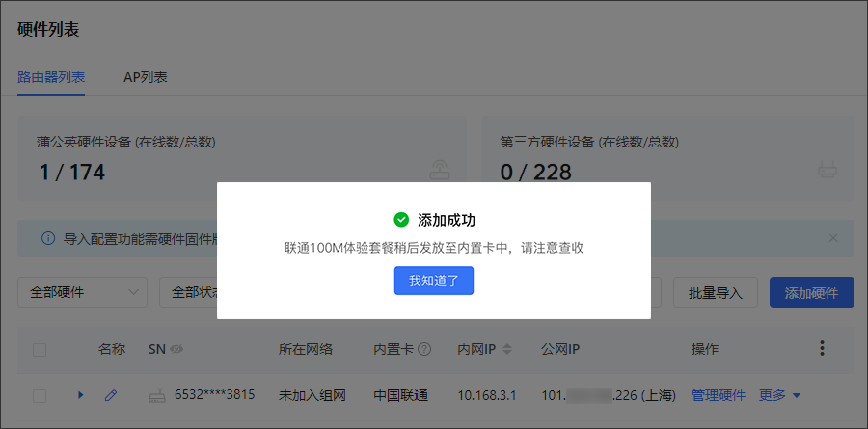Switch to the AP列表 tab

(146, 77)
